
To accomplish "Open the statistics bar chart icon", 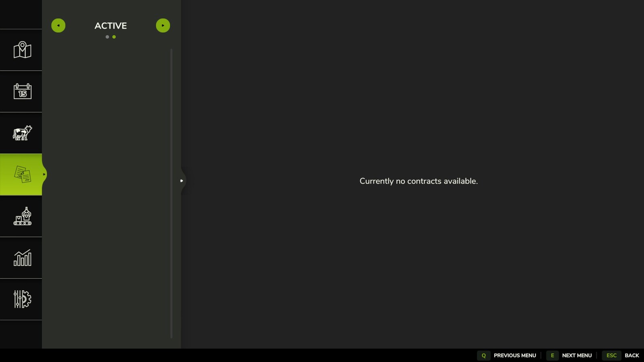I will pyautogui.click(x=22, y=258).
